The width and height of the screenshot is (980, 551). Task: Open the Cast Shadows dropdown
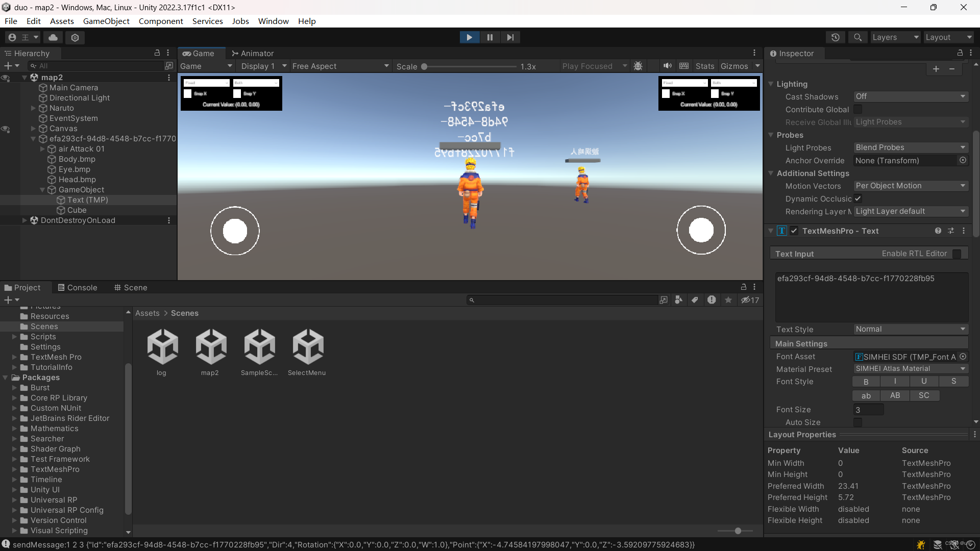point(911,96)
